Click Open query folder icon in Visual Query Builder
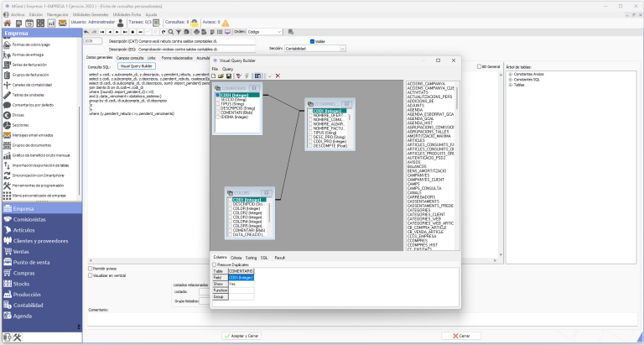644x345 pixels. coord(221,76)
